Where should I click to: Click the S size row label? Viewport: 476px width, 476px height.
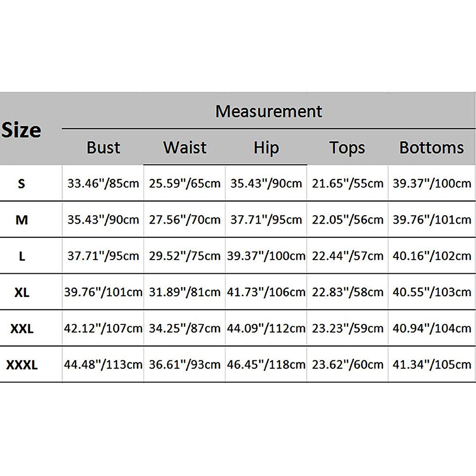pyautogui.click(x=22, y=184)
